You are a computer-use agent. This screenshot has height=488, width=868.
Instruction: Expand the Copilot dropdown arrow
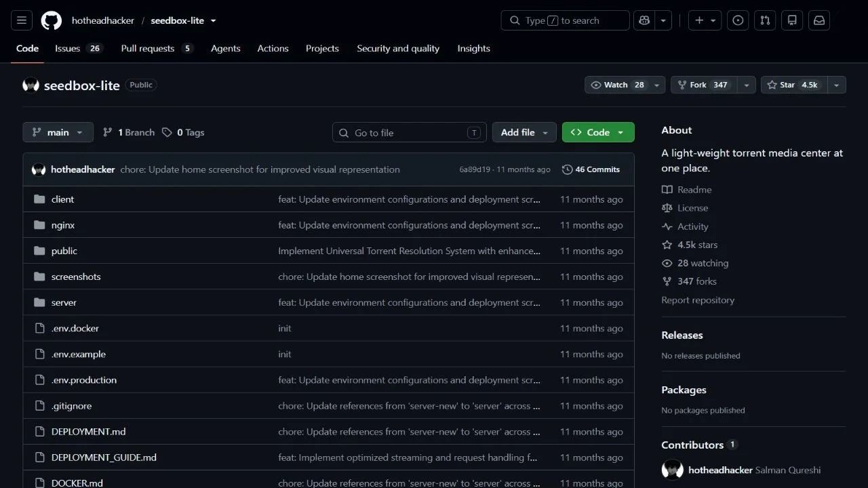coord(663,20)
